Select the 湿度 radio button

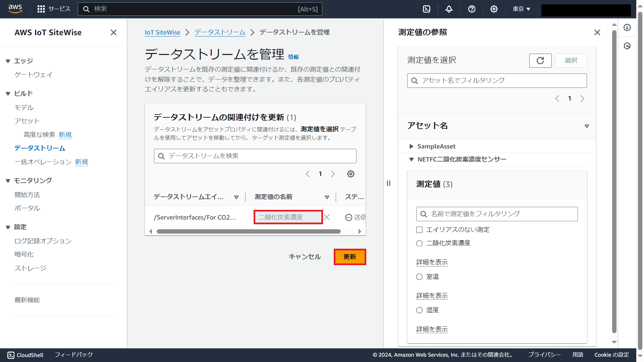[419, 310]
